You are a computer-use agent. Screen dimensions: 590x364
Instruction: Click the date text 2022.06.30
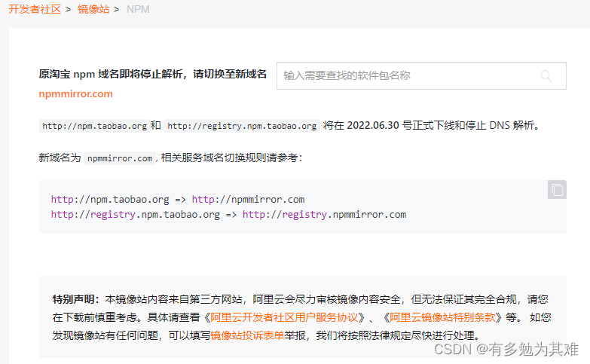coord(372,125)
